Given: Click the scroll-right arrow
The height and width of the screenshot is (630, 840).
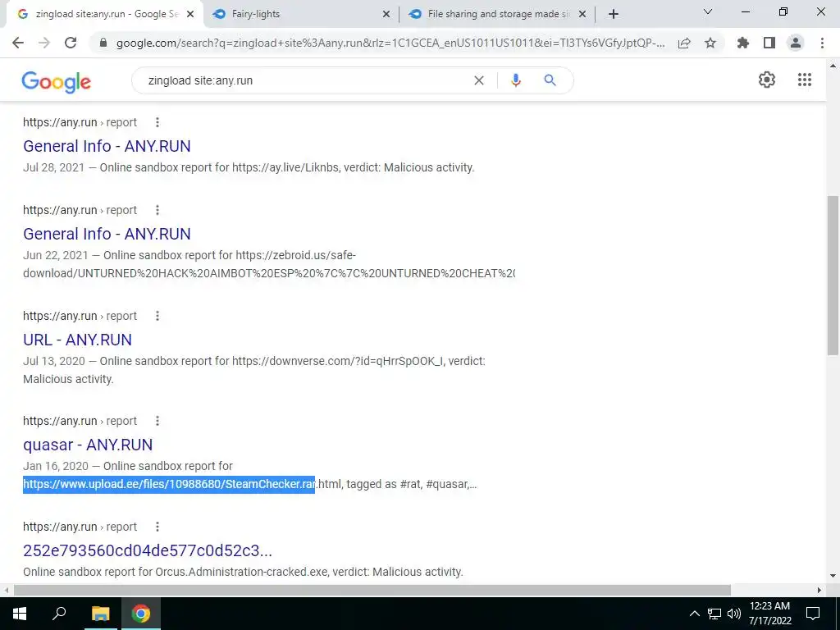Looking at the screenshot, I should point(819,590).
